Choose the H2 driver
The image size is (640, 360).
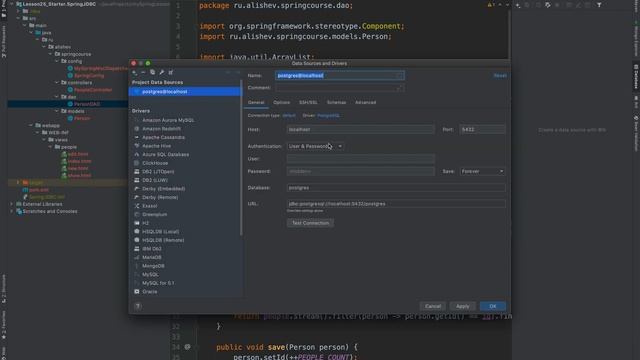[x=145, y=223]
